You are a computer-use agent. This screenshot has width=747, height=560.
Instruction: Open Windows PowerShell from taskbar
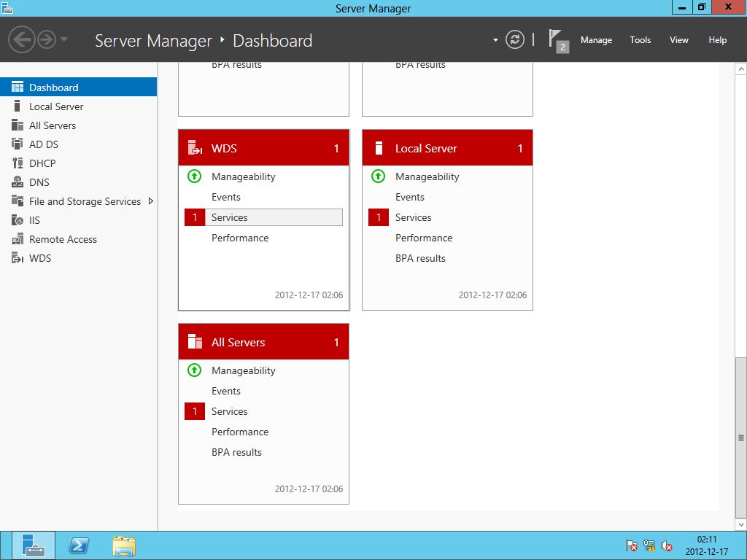coord(78,545)
